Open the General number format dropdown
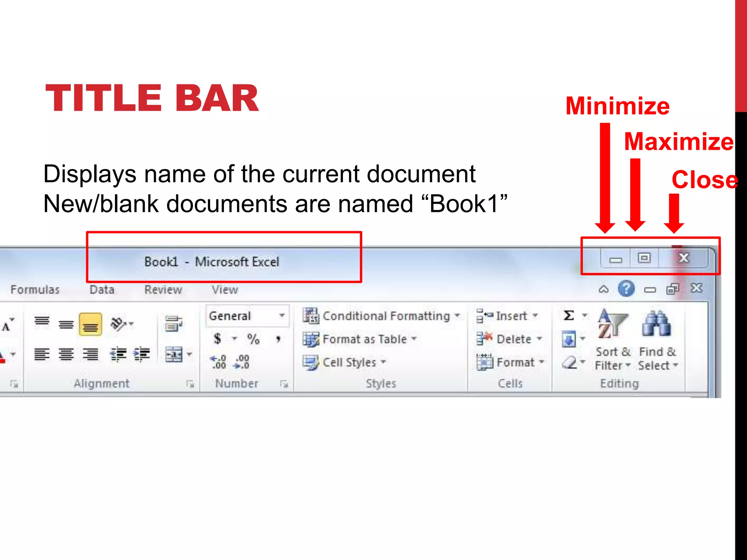Viewport: 747px width, 560px height. pos(282,316)
